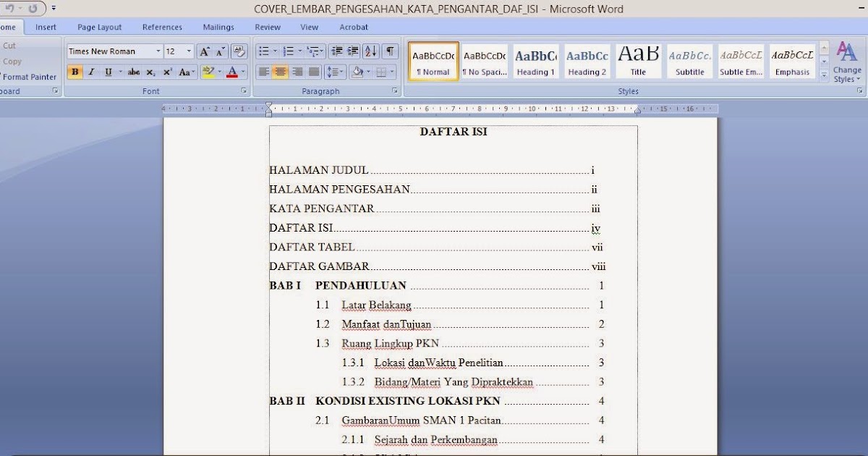The image size is (868, 456).
Task: Open the Borders dropdown arrow
Action: 393,72
